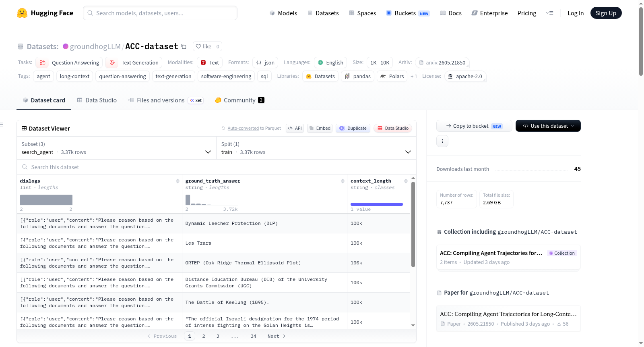
Task: Go to the Next page of rows
Action: pos(277,336)
